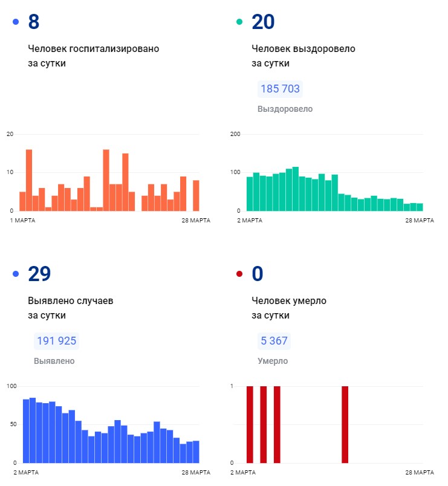Click the gray 'Выздоровело' caption
448x486 pixels.
[x=285, y=109]
